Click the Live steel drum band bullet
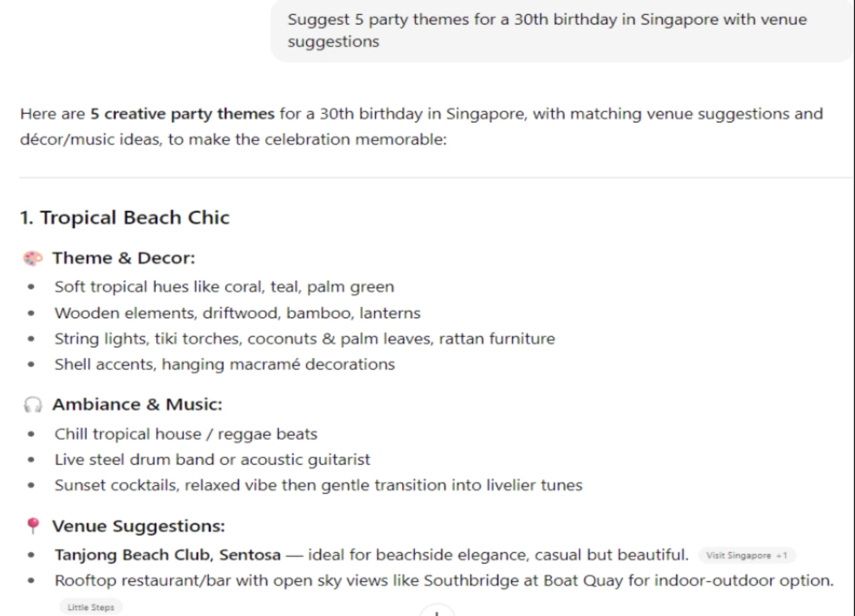Screen dimensions: 855x616 point(212,460)
